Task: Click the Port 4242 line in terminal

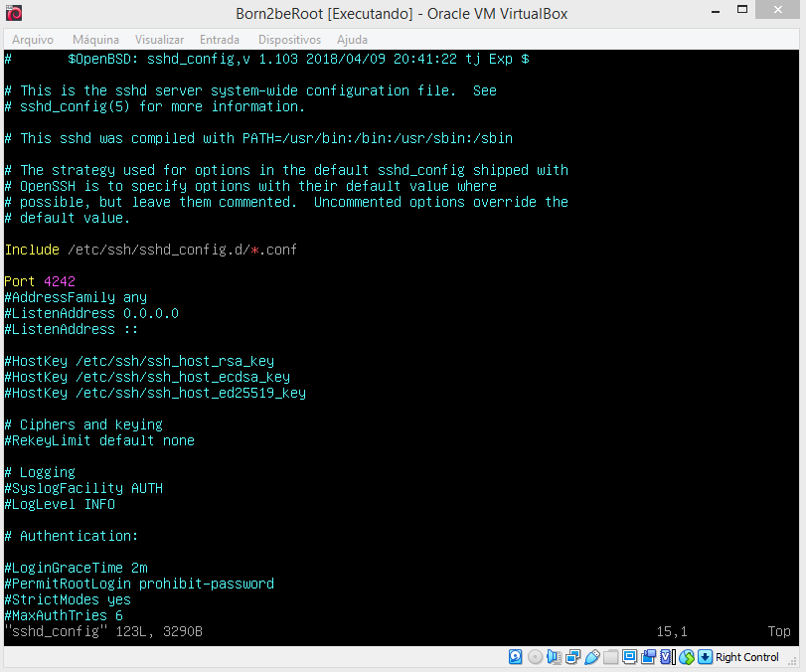Action: [40, 281]
